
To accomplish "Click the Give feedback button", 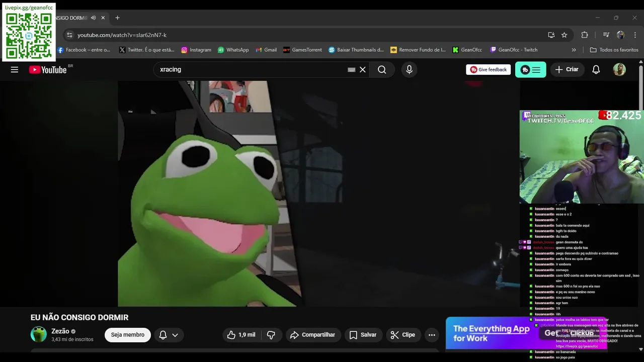I will click(x=489, y=70).
